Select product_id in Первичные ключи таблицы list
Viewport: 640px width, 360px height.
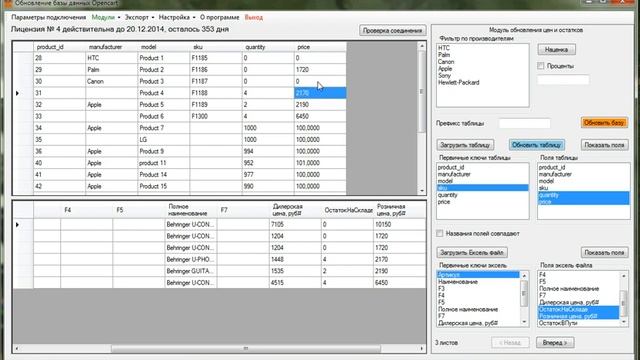pos(482,167)
